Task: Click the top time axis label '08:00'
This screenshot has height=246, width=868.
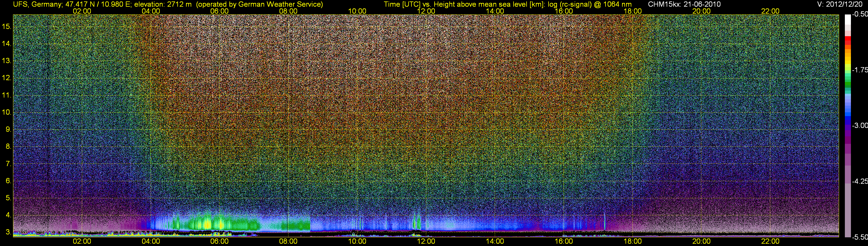Action: (288, 11)
